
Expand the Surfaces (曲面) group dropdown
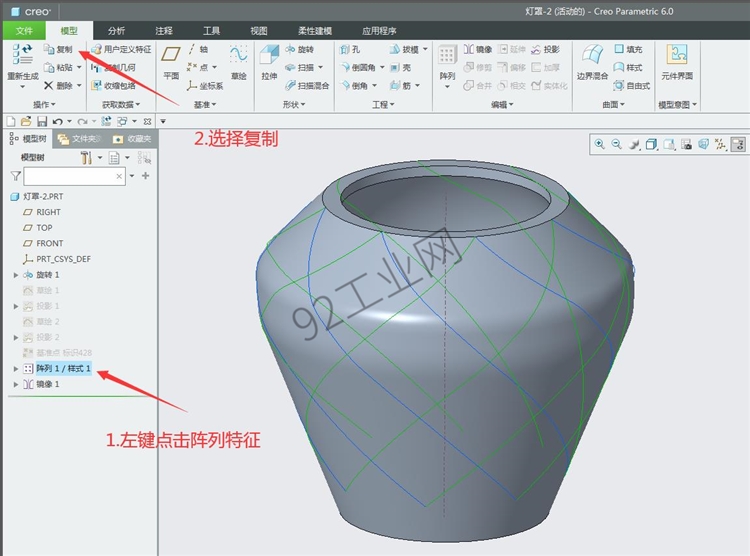tap(613, 104)
